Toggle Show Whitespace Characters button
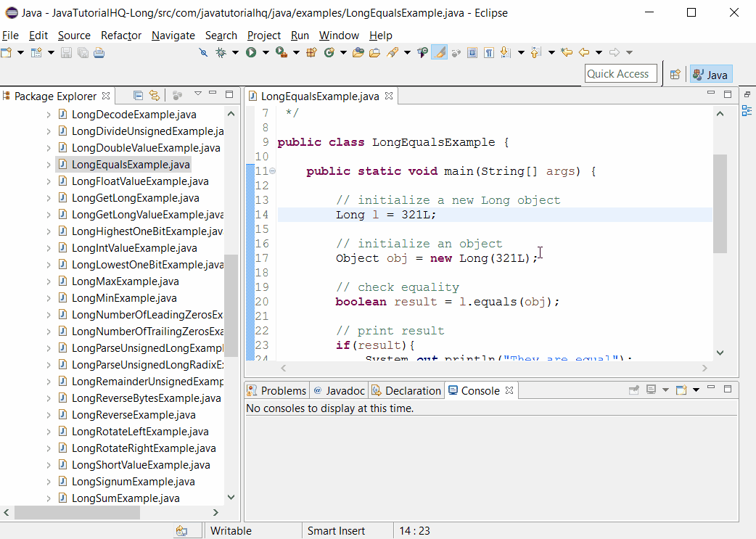Screen dimensions: 756x539 pyautogui.click(x=490, y=52)
